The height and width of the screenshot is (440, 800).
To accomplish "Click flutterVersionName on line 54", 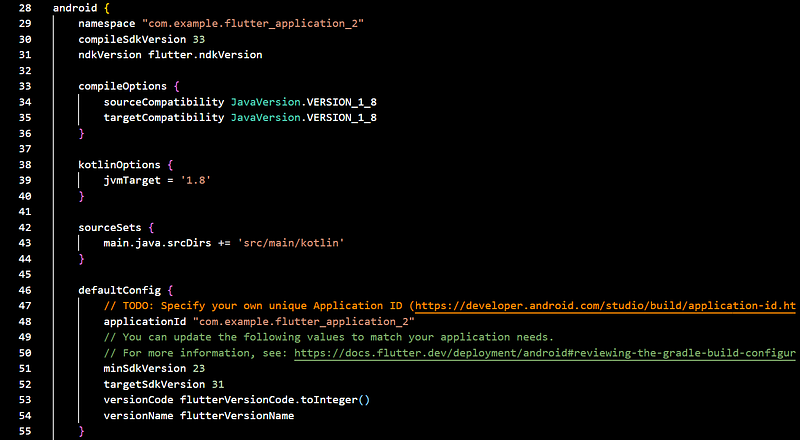I will (237, 415).
